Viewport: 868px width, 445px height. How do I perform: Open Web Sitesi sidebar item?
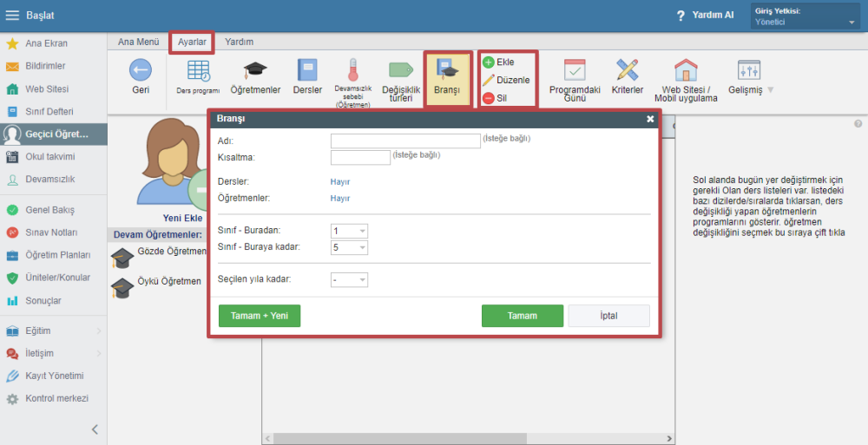click(x=53, y=88)
